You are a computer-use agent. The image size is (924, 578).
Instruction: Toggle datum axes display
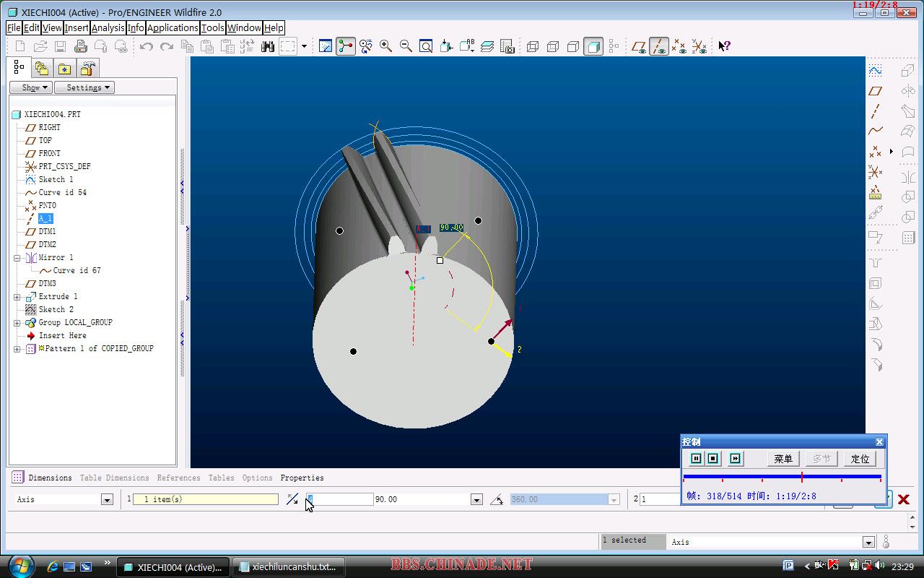click(659, 46)
